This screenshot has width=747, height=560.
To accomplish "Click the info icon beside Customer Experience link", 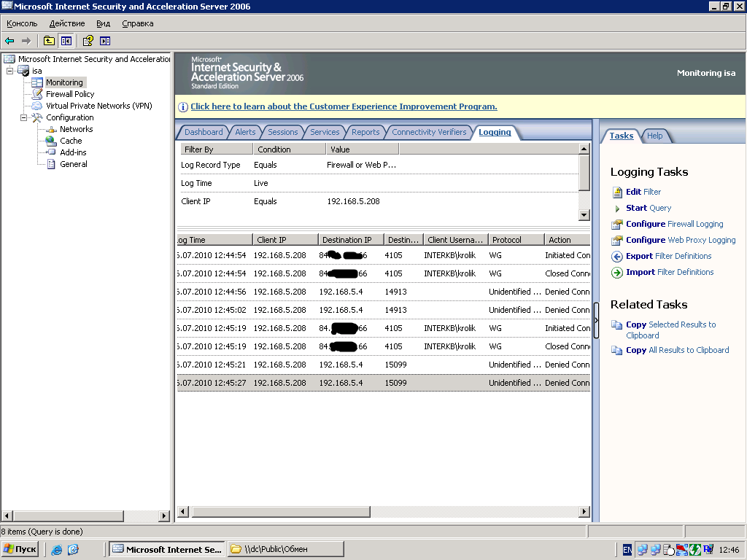I will [183, 107].
